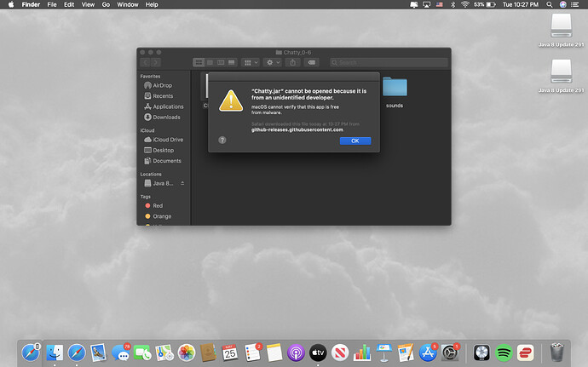588x367 pixels.
Task: Click the Edit Tags button in Finder toolbar
Action: [x=312, y=63]
